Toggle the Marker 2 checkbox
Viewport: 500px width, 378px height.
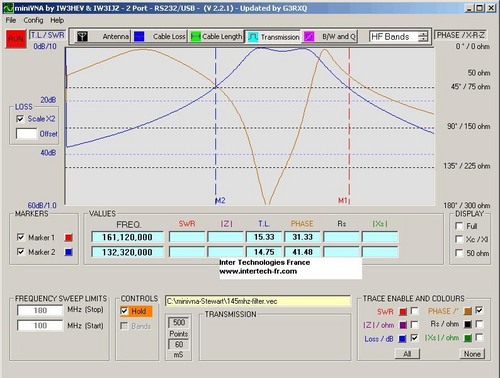(x=21, y=252)
